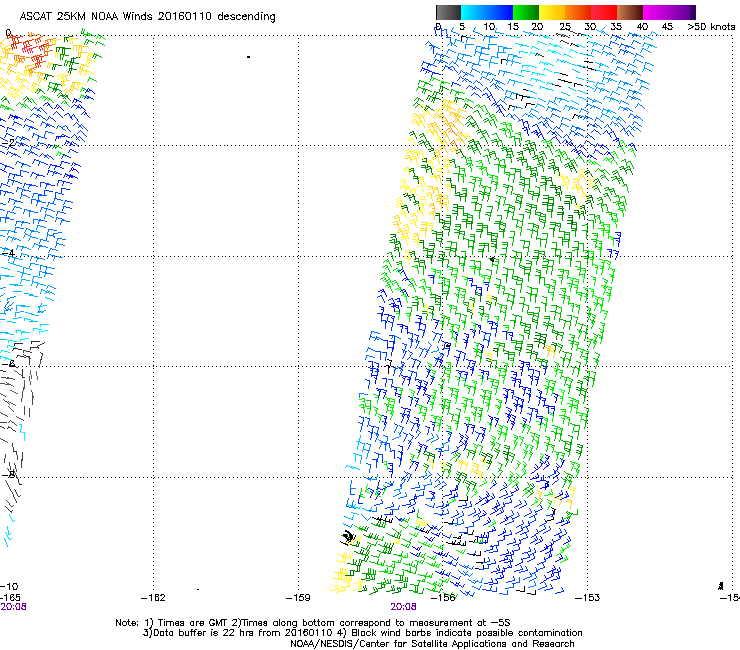
Task: Click the purple '20:08' time under the -165 label
Action: pyautogui.click(x=13, y=607)
